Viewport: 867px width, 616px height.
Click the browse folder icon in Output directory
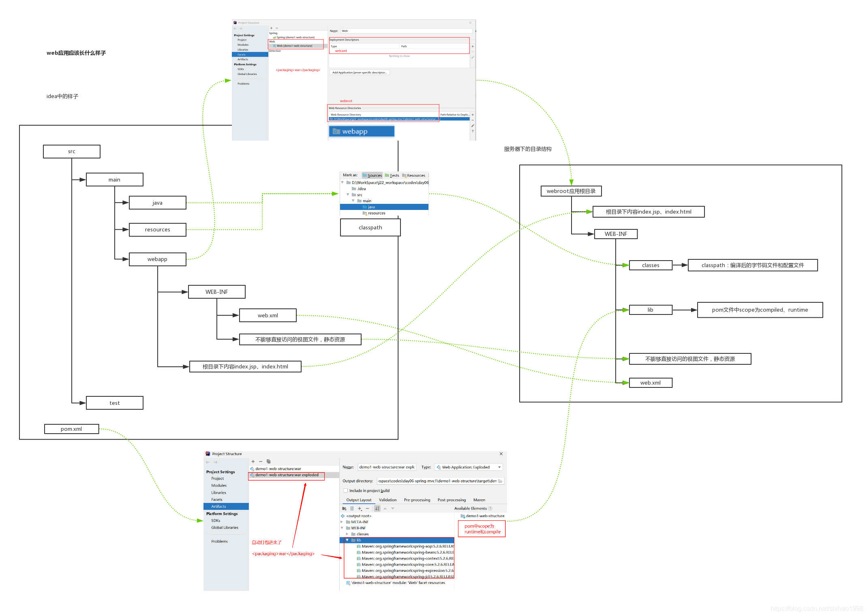tap(500, 481)
